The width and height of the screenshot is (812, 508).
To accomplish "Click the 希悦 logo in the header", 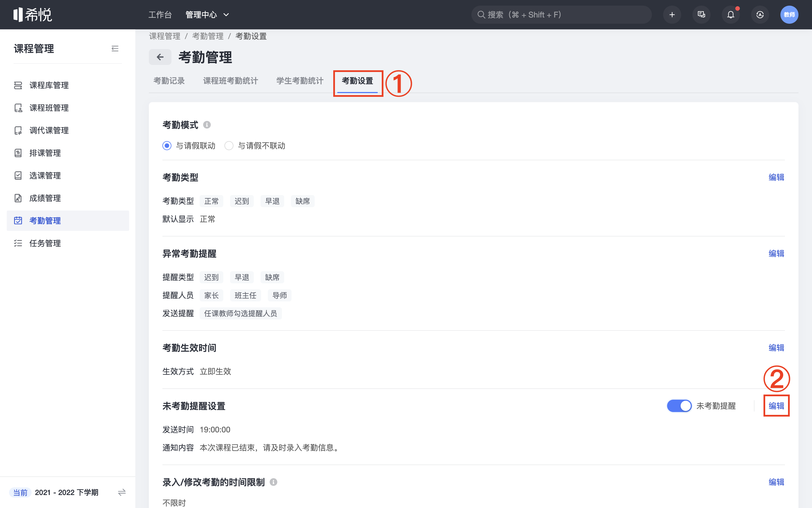I will (32, 15).
